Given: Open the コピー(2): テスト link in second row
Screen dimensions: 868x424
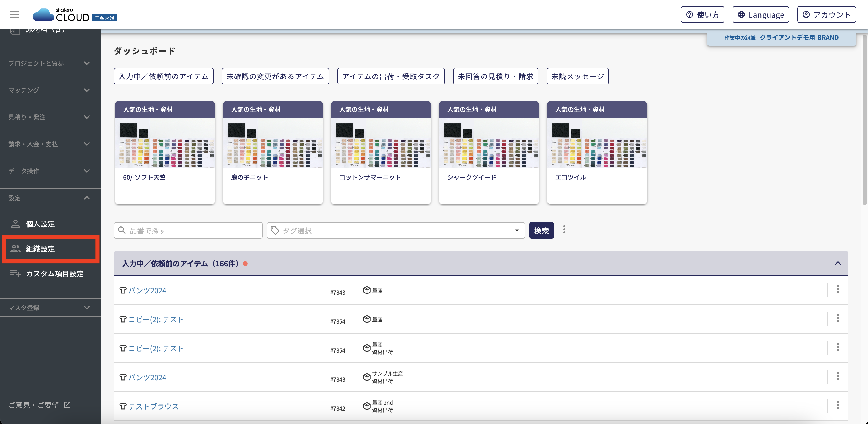Looking at the screenshot, I should (x=156, y=319).
